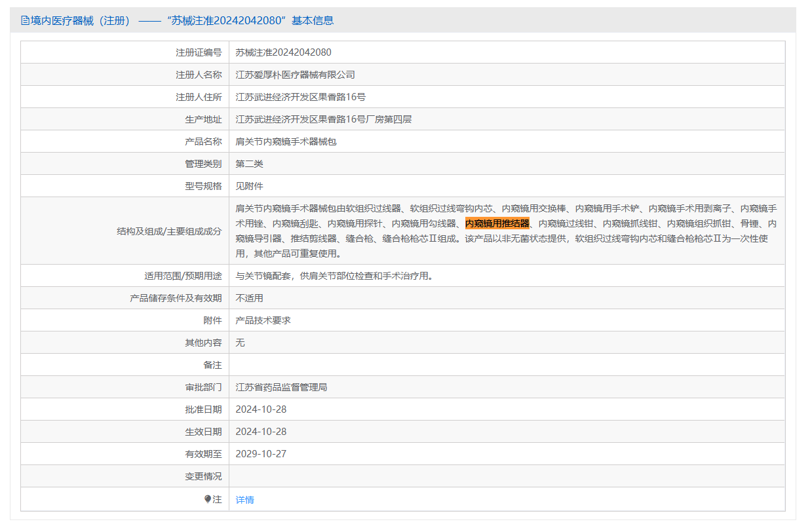Select product name 肩关节内窥镜手术器械包
812x528 pixels.
tap(286, 141)
